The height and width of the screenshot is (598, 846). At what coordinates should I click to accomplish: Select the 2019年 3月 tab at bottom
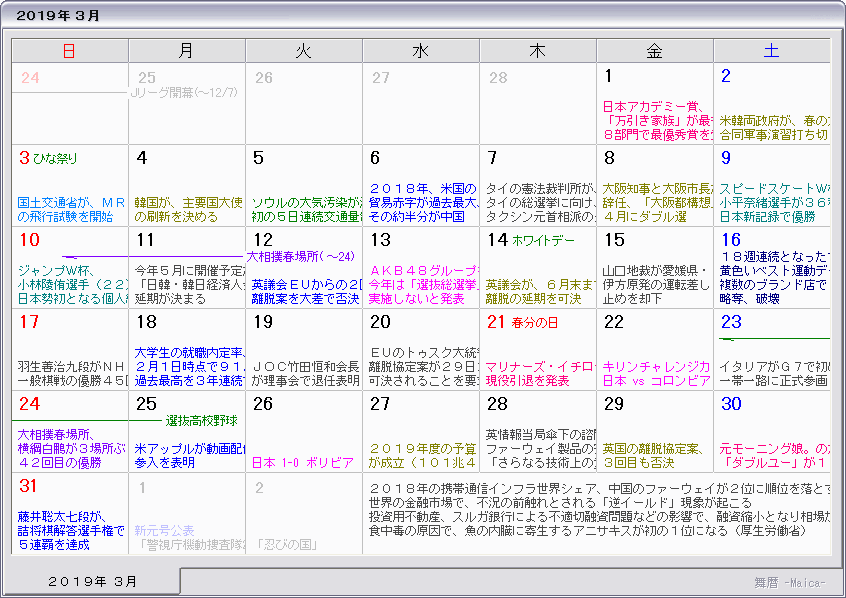click(97, 581)
